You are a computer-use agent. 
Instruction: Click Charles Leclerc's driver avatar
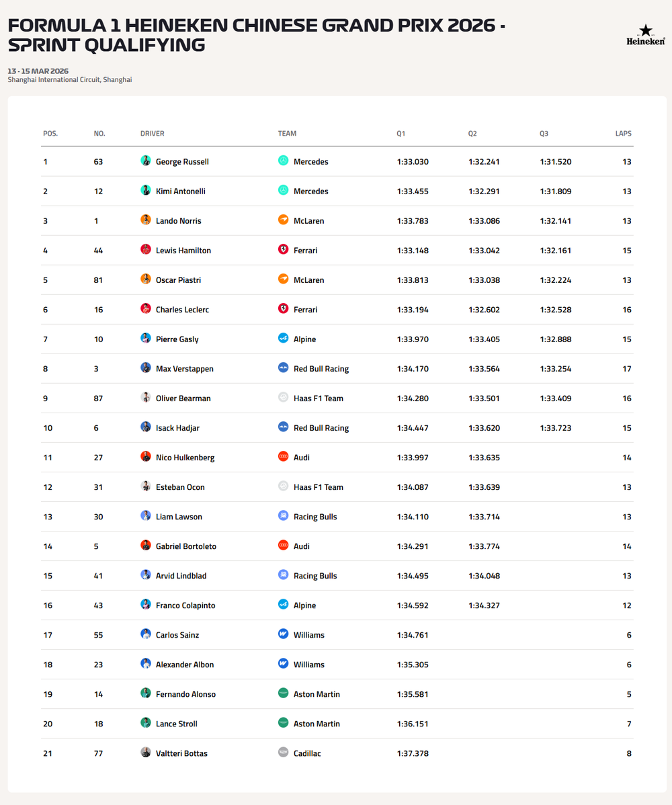(x=146, y=308)
